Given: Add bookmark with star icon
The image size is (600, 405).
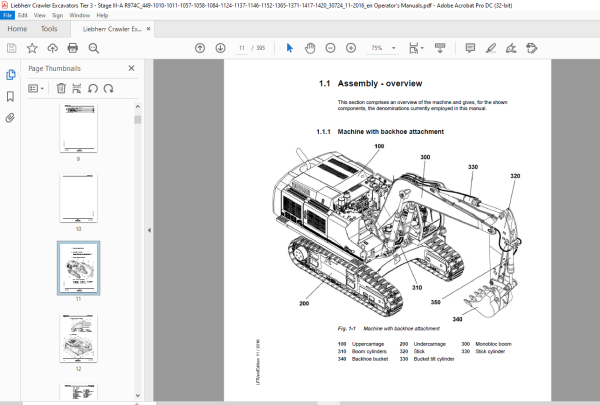Looking at the screenshot, I should coord(32,48).
